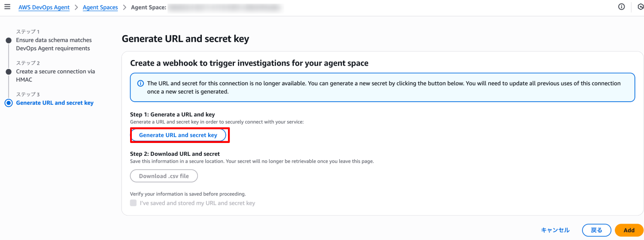The height and width of the screenshot is (240, 644).
Task: Click the breadcrumb chevron after AWS DevOps Agent
Action: 76,7
